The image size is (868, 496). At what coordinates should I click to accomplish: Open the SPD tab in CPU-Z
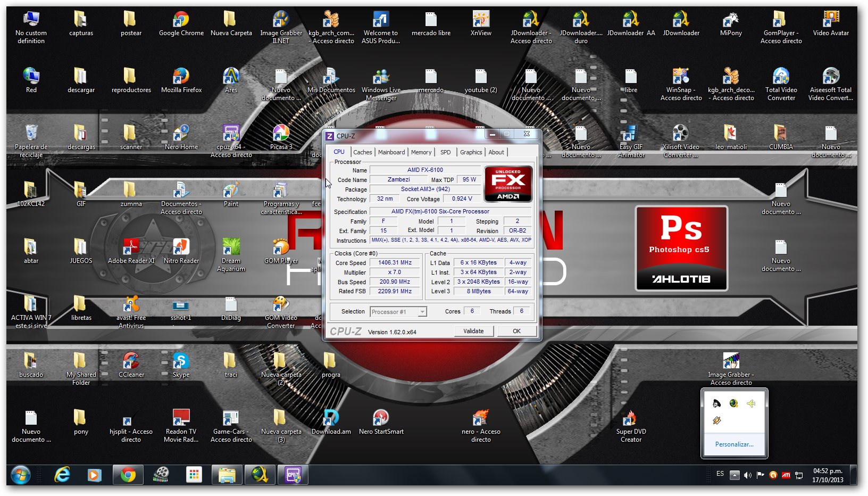coord(446,152)
